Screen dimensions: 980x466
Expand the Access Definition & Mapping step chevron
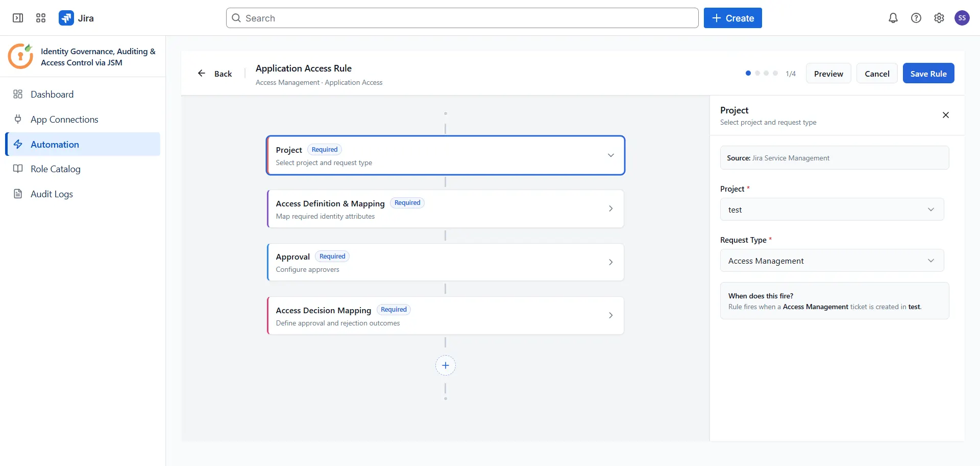tap(610, 208)
